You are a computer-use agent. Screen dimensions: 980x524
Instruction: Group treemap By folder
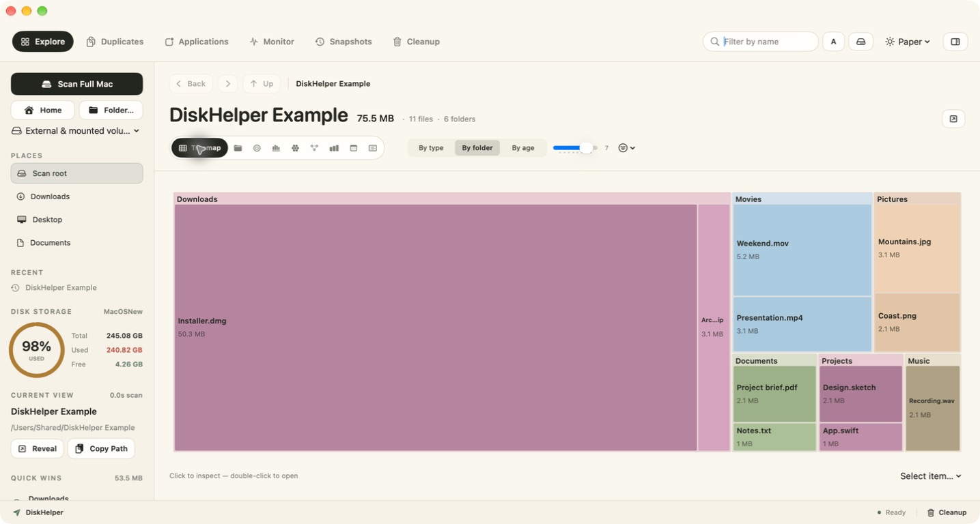click(477, 148)
